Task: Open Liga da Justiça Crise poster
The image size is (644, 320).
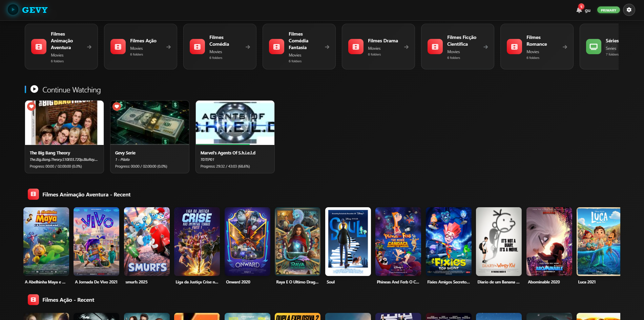Action: pos(197,241)
